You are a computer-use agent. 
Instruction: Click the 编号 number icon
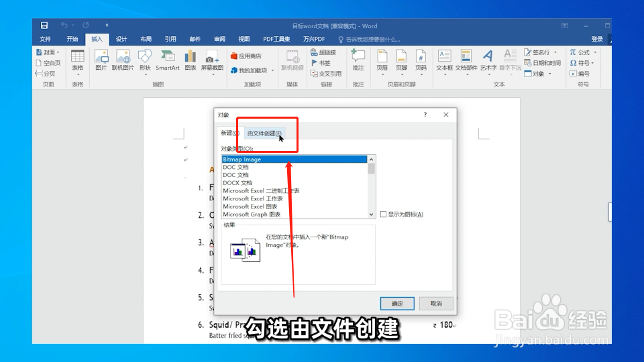pos(580,74)
